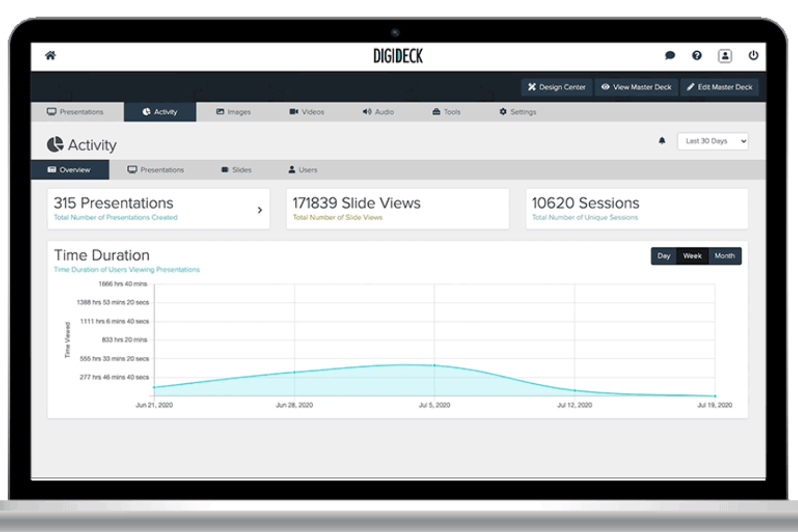This screenshot has width=798, height=532.
Task: Click the Edit Master Deck button
Action: (x=719, y=87)
